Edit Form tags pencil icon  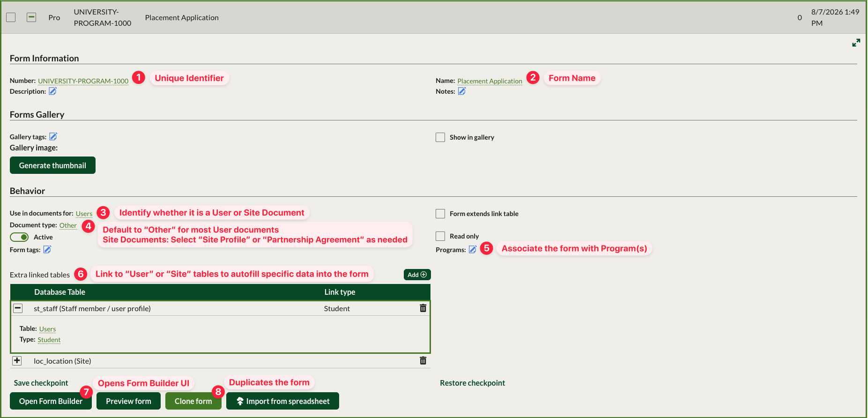[47, 250]
